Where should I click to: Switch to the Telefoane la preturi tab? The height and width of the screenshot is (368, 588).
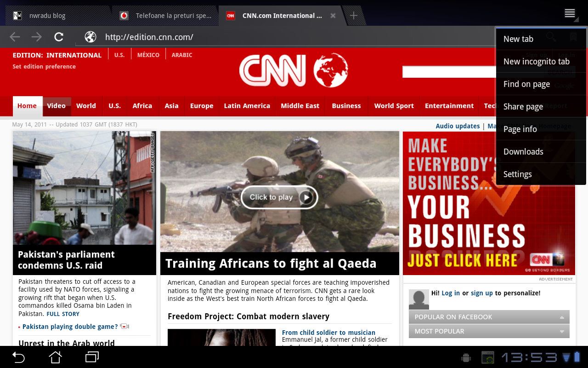pos(166,16)
